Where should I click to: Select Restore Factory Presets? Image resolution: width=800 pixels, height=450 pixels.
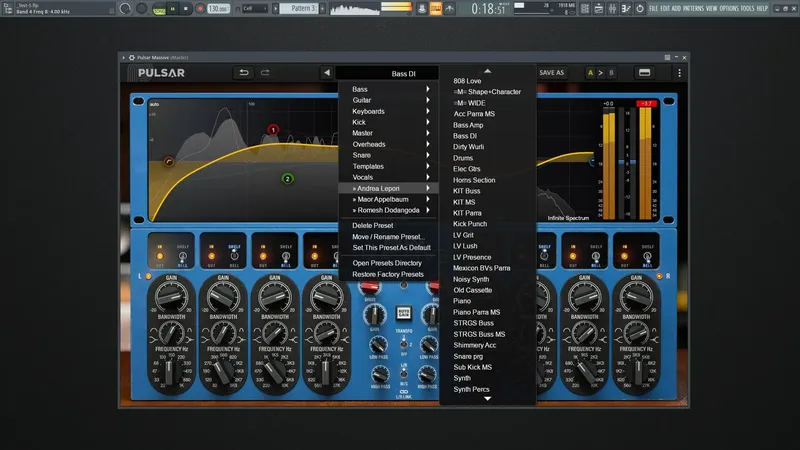(388, 274)
